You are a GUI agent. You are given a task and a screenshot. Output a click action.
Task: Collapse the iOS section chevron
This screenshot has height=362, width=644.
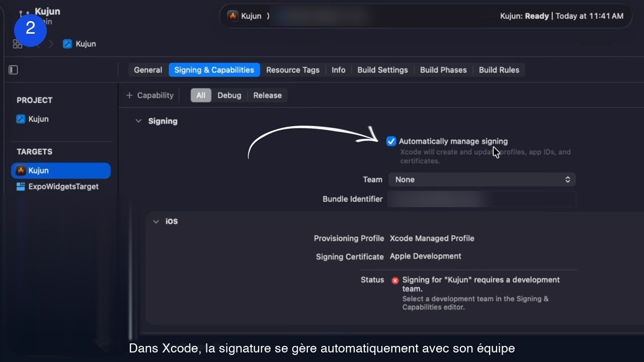click(x=156, y=221)
